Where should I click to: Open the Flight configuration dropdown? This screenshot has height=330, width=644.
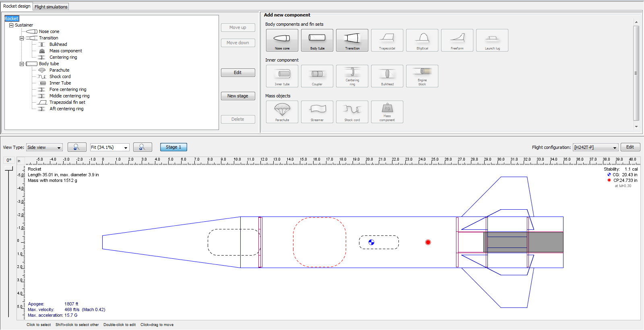pos(596,147)
